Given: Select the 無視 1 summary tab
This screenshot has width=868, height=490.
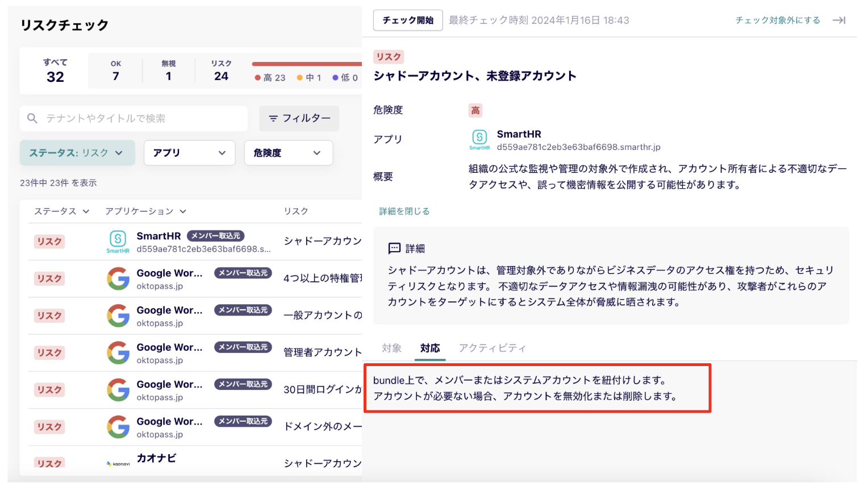Looking at the screenshot, I should tap(169, 71).
